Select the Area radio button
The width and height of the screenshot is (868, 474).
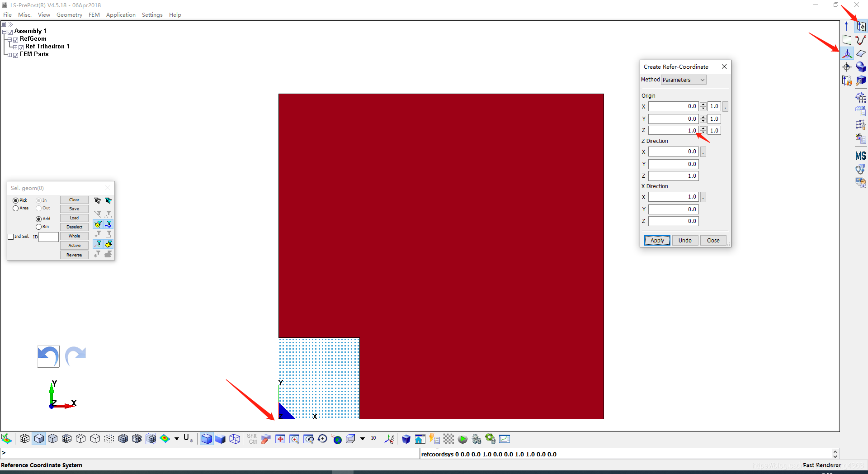point(15,209)
